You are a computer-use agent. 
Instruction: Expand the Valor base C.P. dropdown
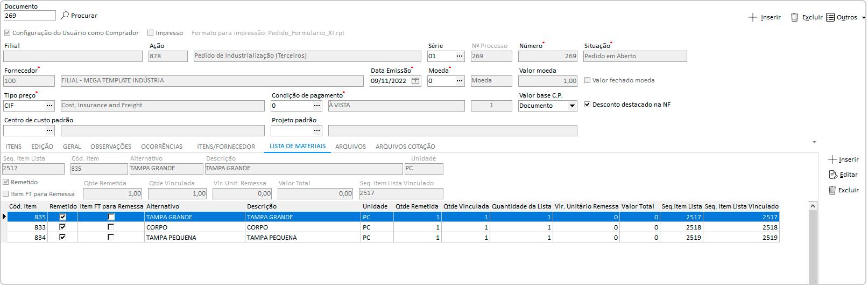(572, 106)
